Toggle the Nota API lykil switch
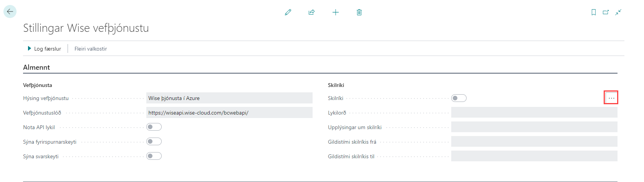The height and width of the screenshot is (182, 644). click(x=154, y=127)
